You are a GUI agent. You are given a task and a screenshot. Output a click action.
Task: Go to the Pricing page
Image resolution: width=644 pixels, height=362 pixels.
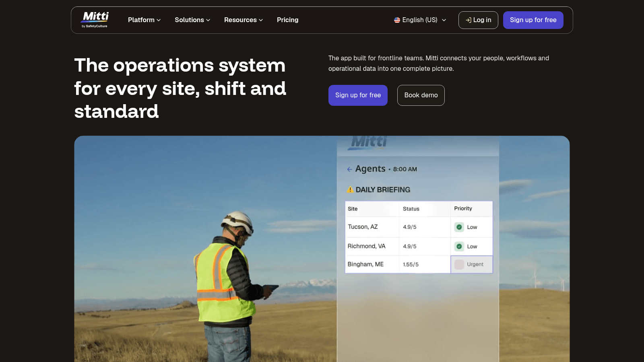click(x=287, y=20)
